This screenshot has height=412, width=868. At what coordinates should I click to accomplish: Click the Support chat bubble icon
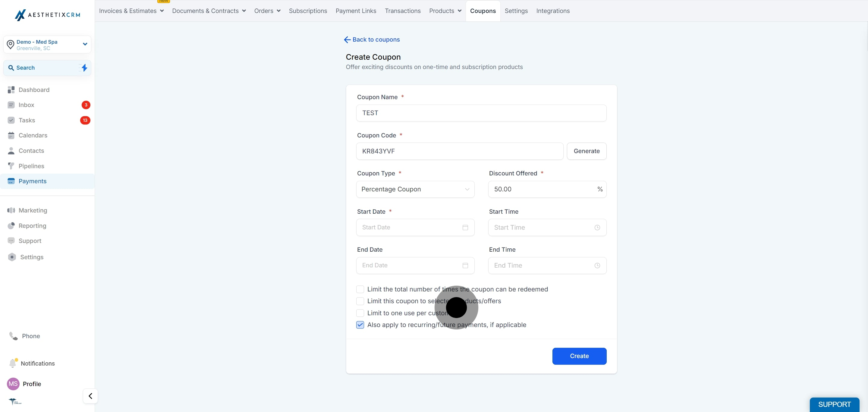tap(11, 241)
